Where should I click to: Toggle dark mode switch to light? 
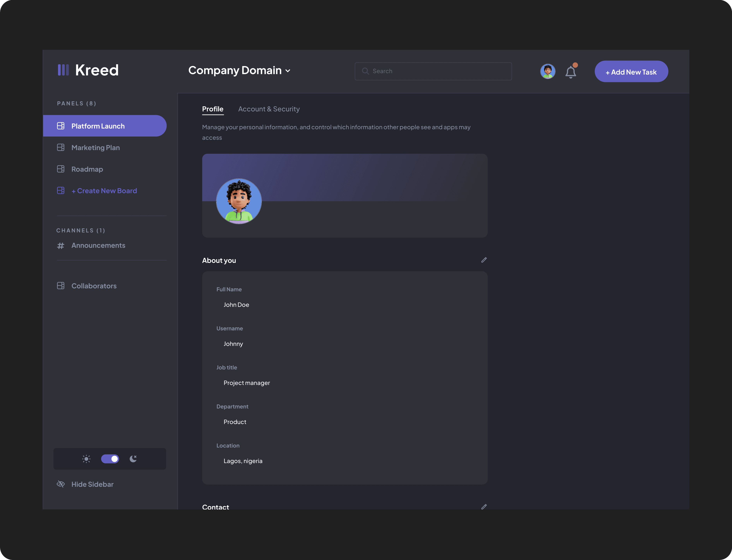click(110, 459)
